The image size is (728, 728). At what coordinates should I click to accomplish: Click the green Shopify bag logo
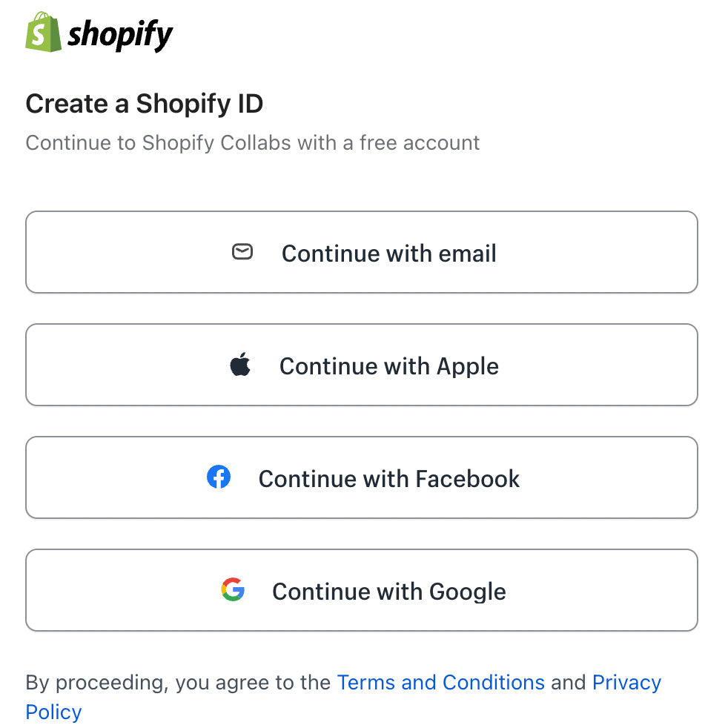43,33
